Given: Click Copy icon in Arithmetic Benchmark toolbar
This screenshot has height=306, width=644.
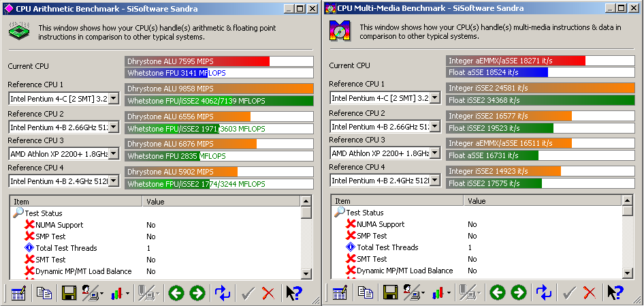Looking at the screenshot, I should coord(44,293).
